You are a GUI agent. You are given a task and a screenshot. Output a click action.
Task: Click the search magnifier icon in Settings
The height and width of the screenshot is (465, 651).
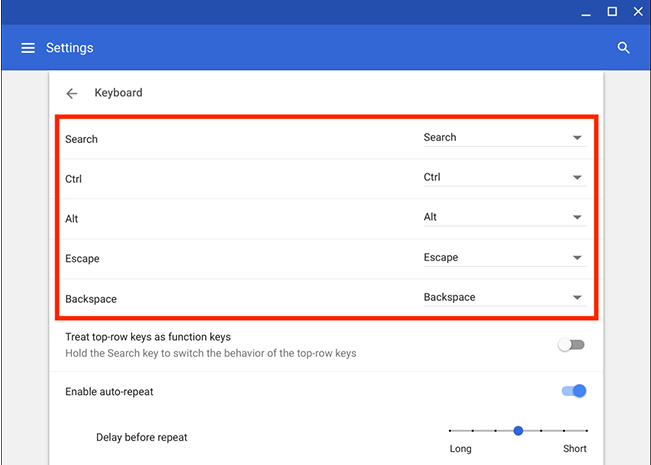click(x=623, y=48)
